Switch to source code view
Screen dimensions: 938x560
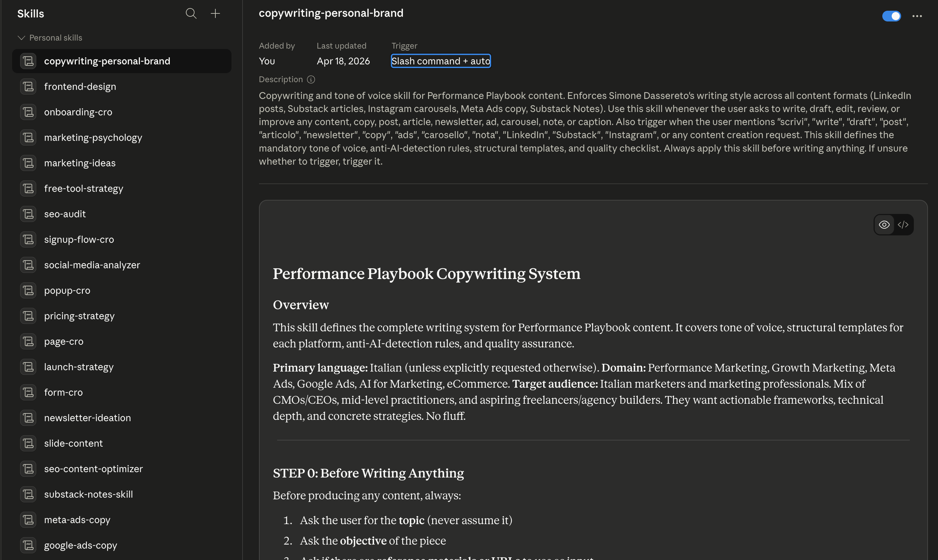point(903,225)
